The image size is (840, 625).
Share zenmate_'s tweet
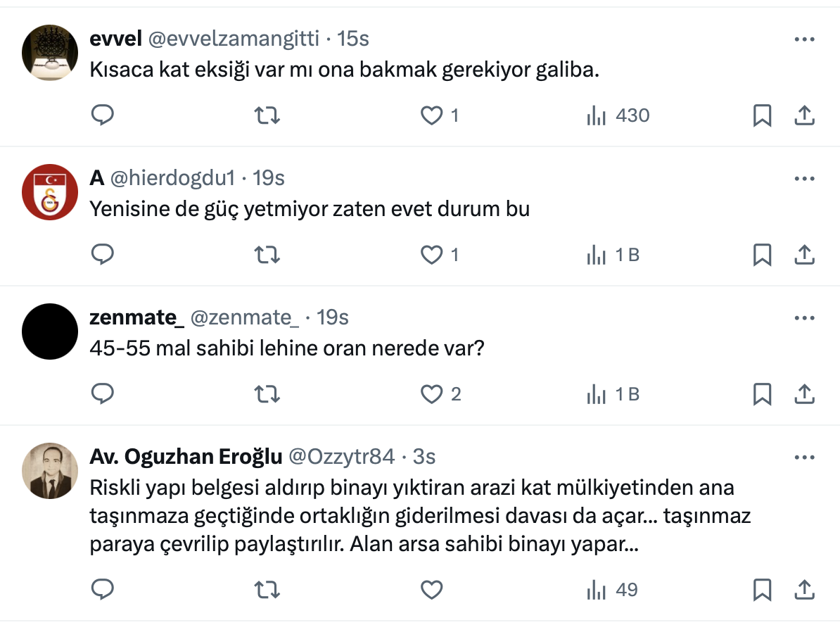[x=803, y=394]
